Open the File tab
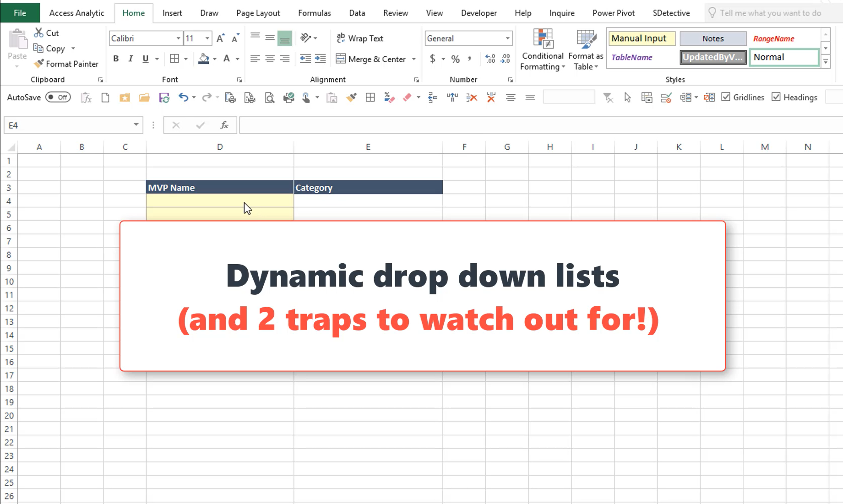 (20, 13)
